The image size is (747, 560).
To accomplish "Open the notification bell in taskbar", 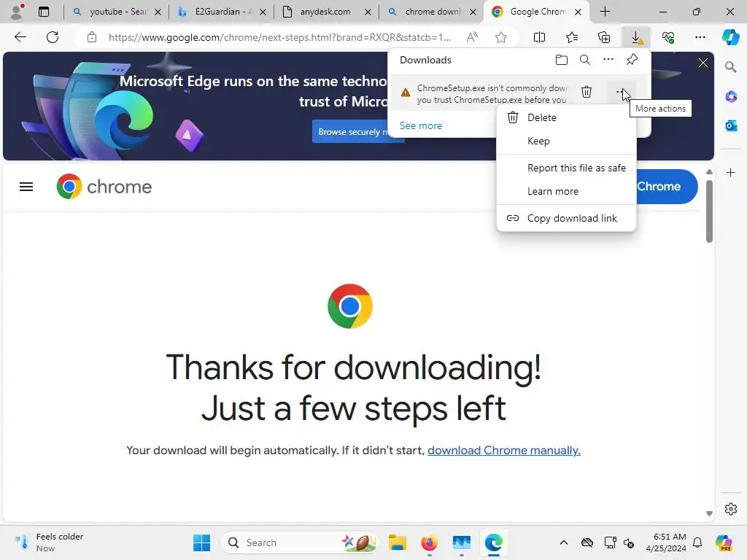I will 697,542.
